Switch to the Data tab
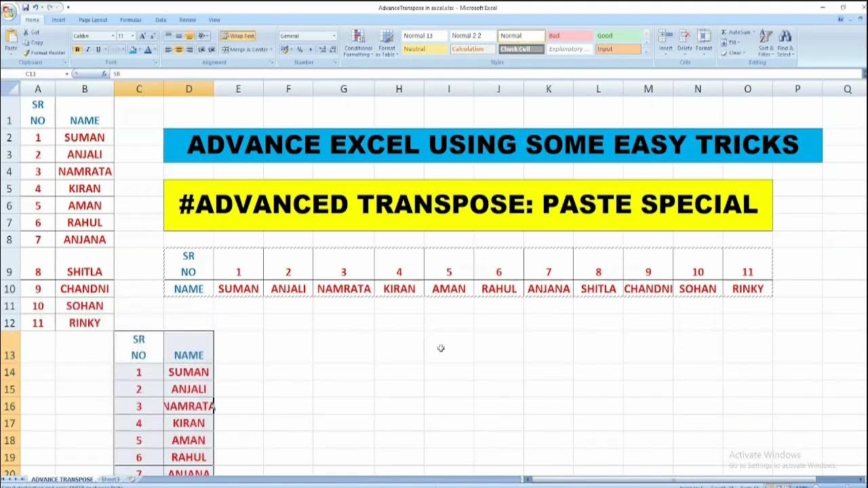The width and height of the screenshot is (868, 488). (161, 20)
